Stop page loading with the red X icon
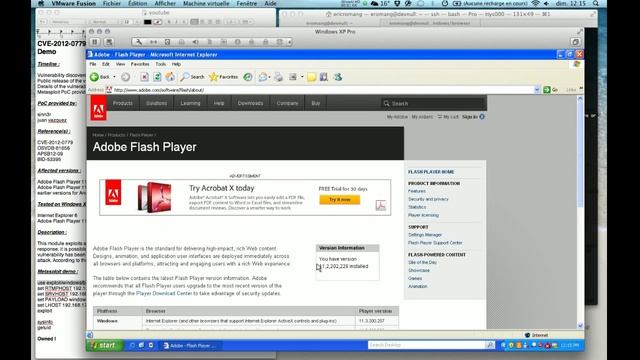The height and width of the screenshot is (360, 640). click(144, 77)
